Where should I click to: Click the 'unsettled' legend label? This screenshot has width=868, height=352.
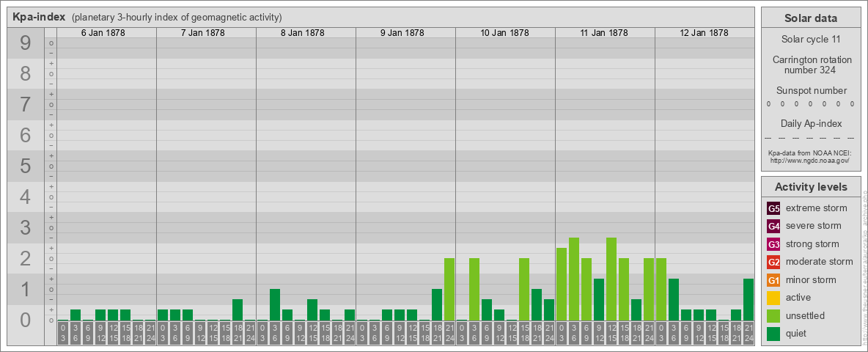[806, 315]
